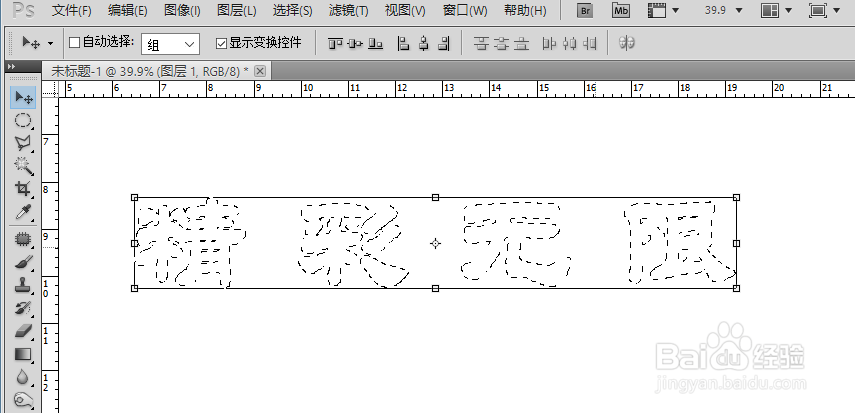
Task: Select the History Brush tool
Action: [x=23, y=308]
